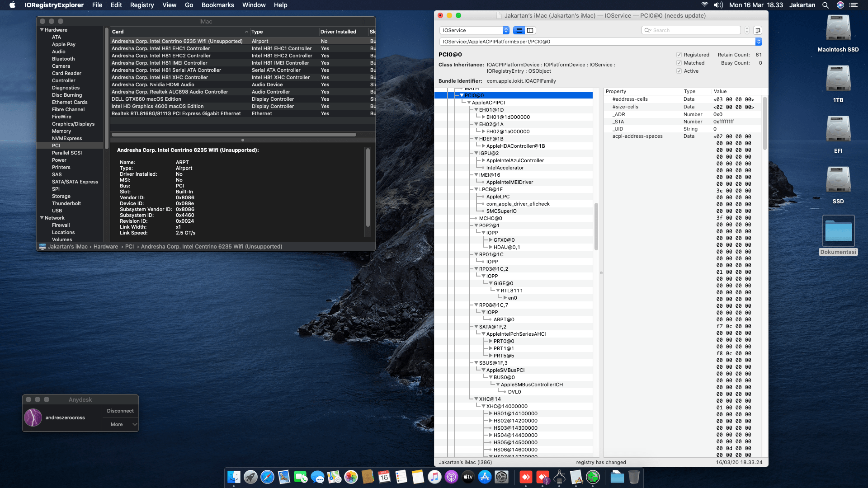Switch IORegistryExplorer to list view
Viewport: 868px width, 488px height.
pos(519,30)
